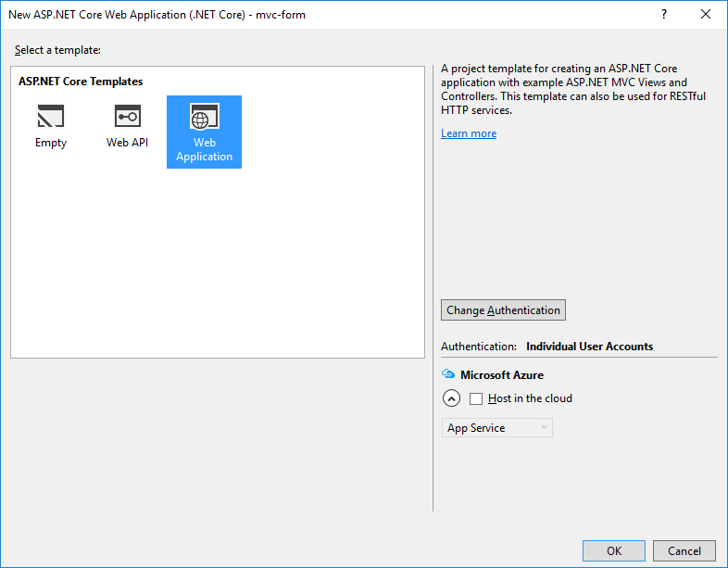
Task: Click the 'Select a template' label
Action: point(57,50)
